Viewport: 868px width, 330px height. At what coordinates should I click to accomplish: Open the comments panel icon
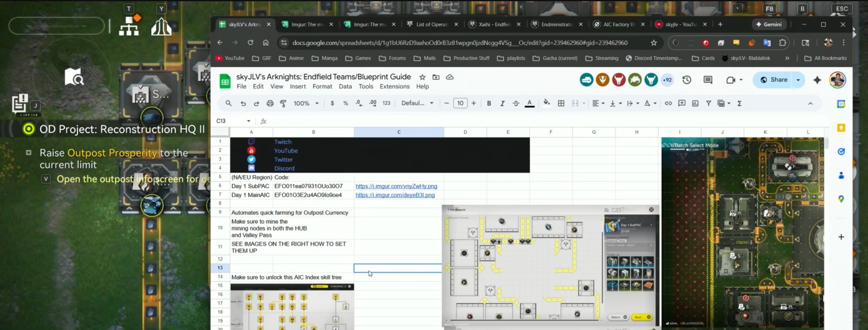coord(707,80)
